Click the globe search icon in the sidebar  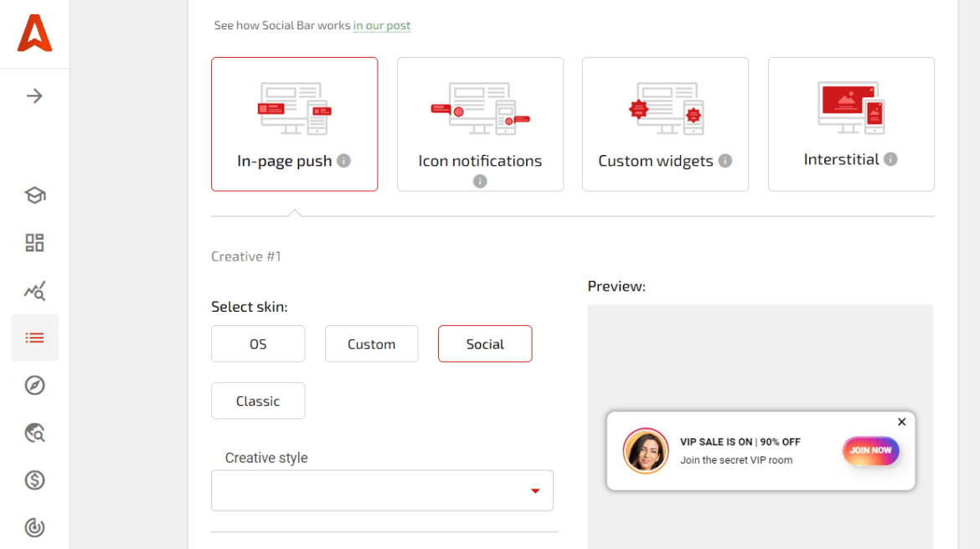(34, 433)
